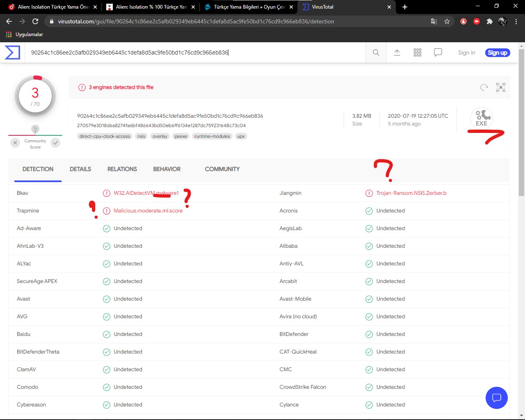This screenshot has height=420, width=525.
Task: Click the direct-cpu-clock-access tag
Action: tap(105, 136)
